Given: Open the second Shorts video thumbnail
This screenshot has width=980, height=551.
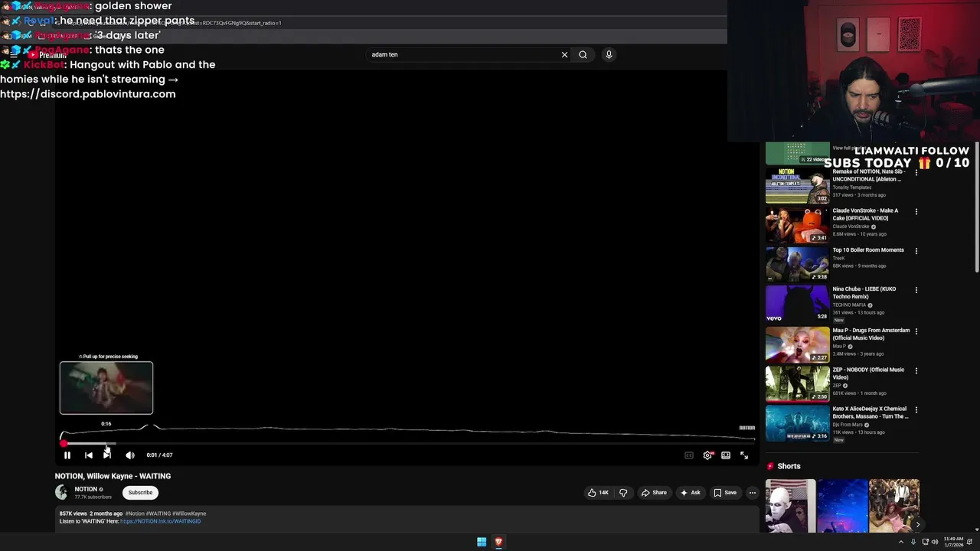Looking at the screenshot, I should (x=842, y=506).
